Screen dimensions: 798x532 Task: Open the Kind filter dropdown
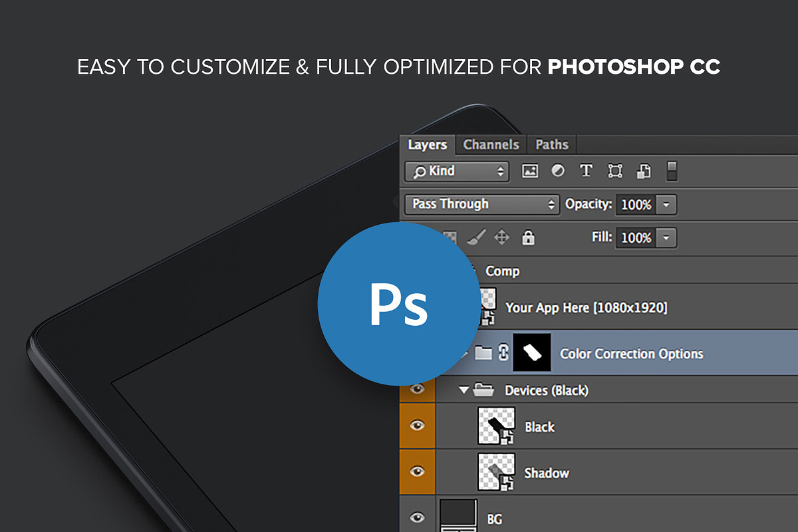click(457, 171)
